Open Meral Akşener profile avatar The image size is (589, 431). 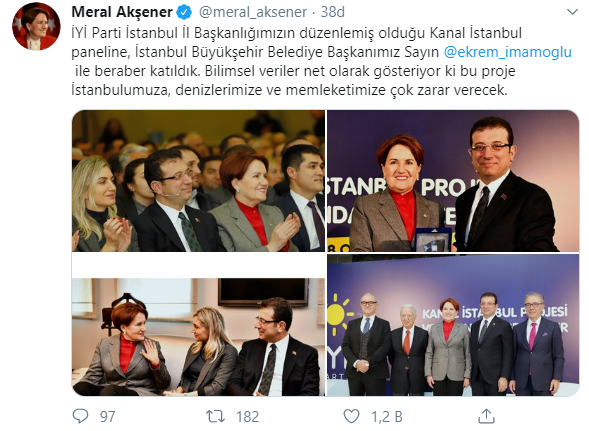point(36,27)
